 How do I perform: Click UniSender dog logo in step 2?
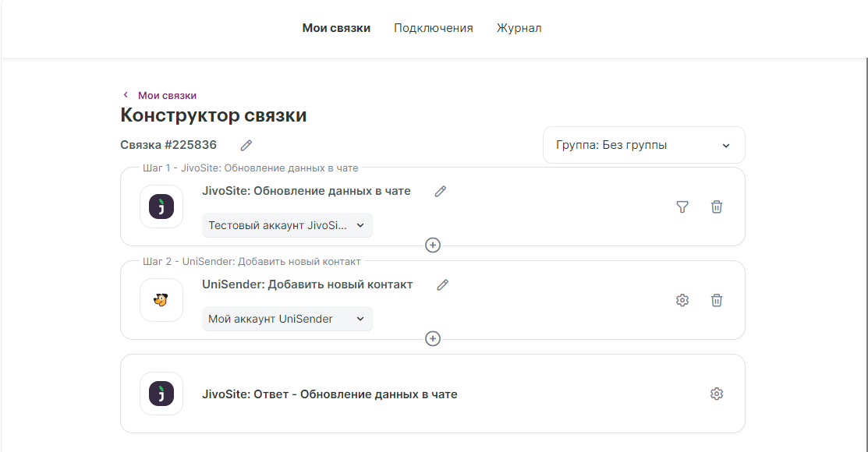pos(161,300)
